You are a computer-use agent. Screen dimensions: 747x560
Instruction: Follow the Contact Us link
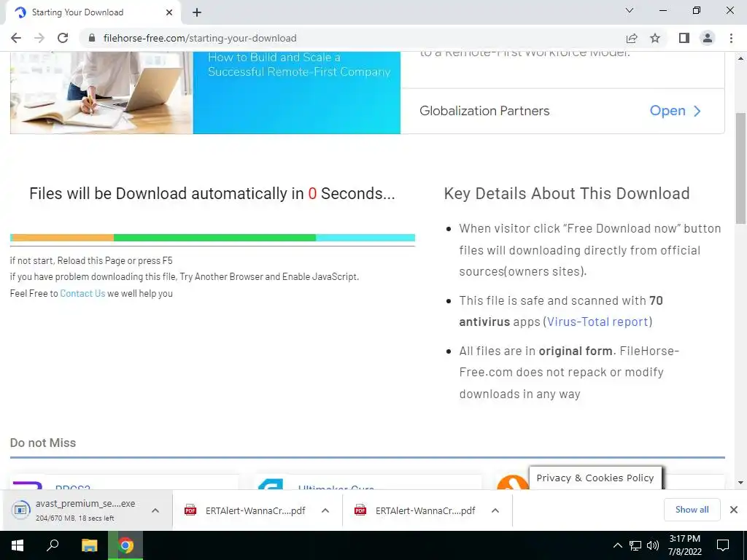(82, 293)
